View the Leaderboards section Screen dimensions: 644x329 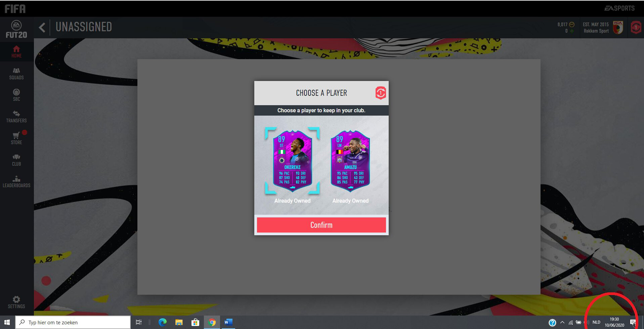click(16, 181)
